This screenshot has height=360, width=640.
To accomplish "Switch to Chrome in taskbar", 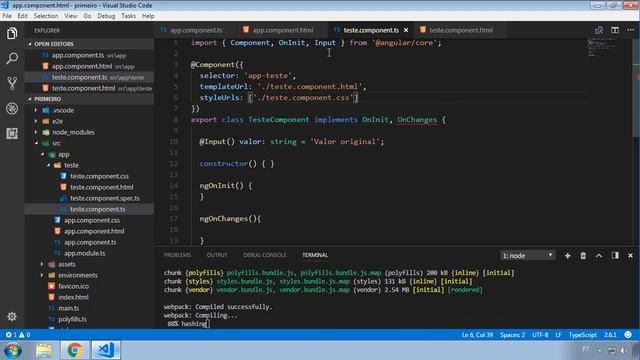I will 75,350.
